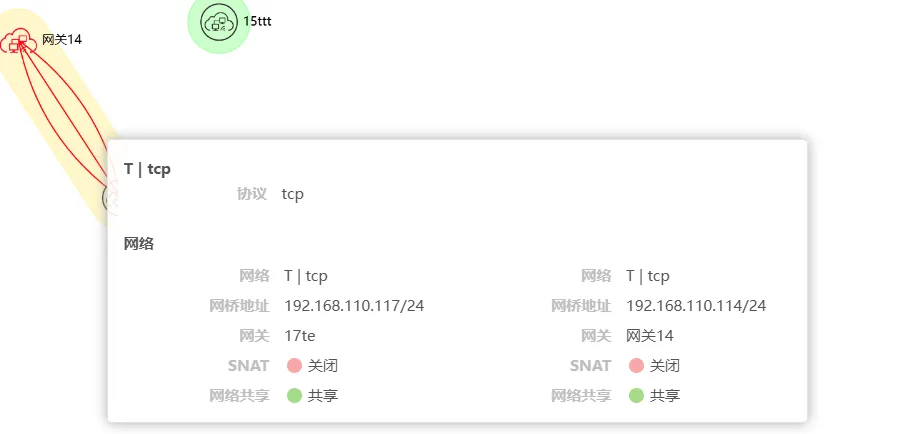Click bridge address 192.168.110.114/24
Image resolution: width=898 pixels, height=434 pixels.
tap(696, 306)
